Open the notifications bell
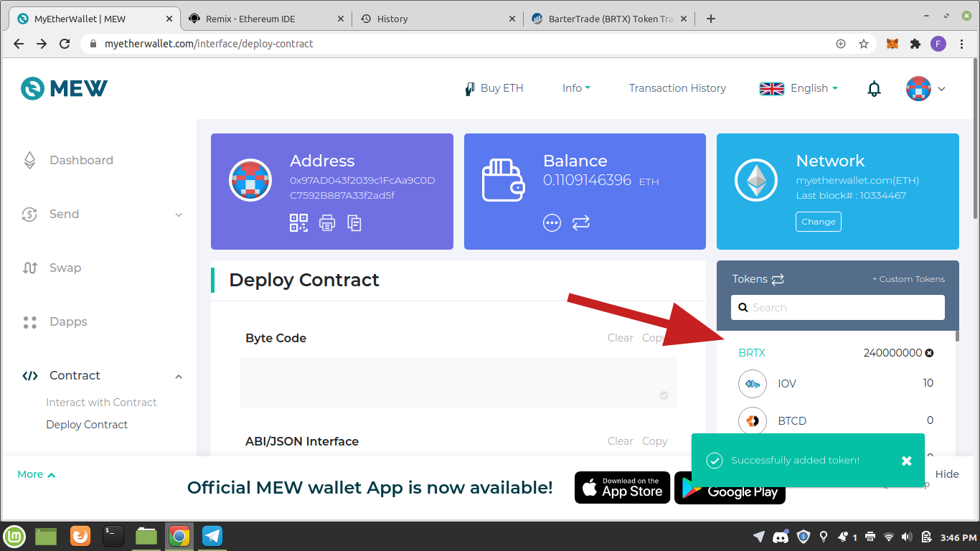The width and height of the screenshot is (980, 551). click(874, 89)
